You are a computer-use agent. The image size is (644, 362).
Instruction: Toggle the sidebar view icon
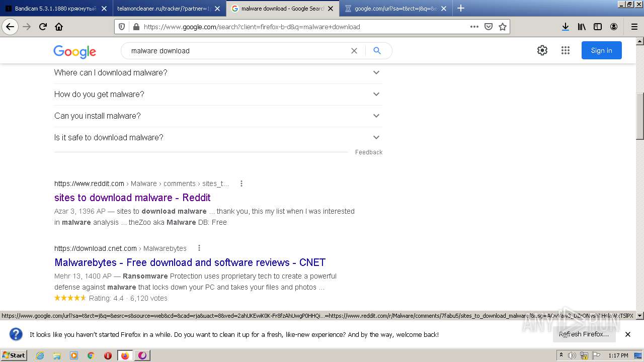point(598,27)
